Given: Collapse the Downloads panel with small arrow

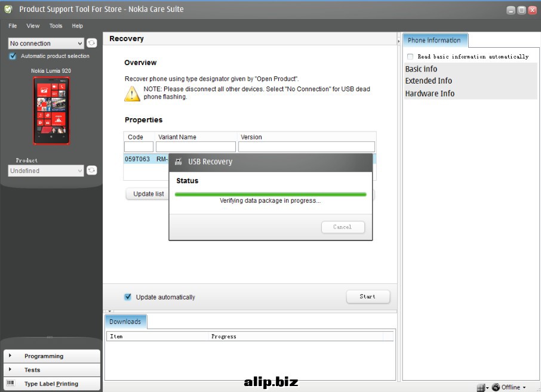Looking at the screenshot, I should [x=110, y=311].
